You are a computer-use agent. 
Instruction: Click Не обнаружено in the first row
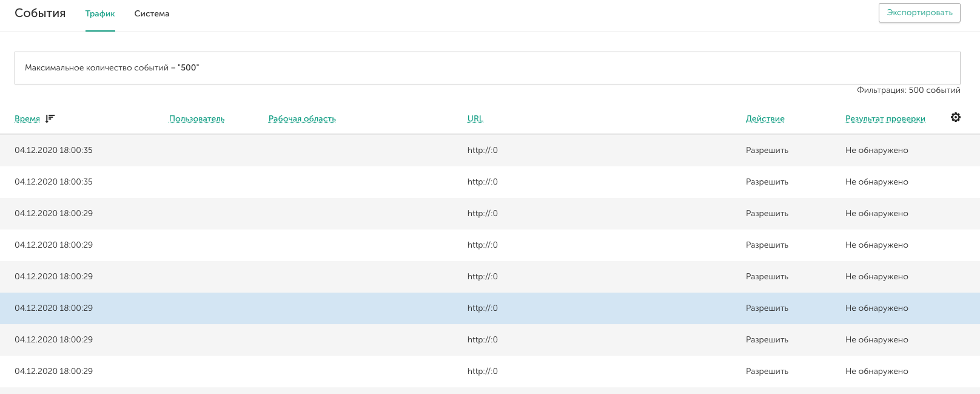coord(876,150)
